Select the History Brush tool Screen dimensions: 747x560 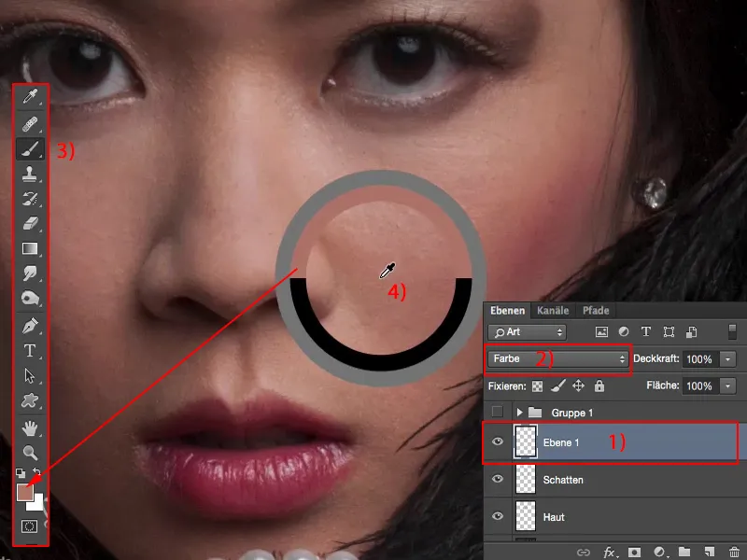(30, 199)
